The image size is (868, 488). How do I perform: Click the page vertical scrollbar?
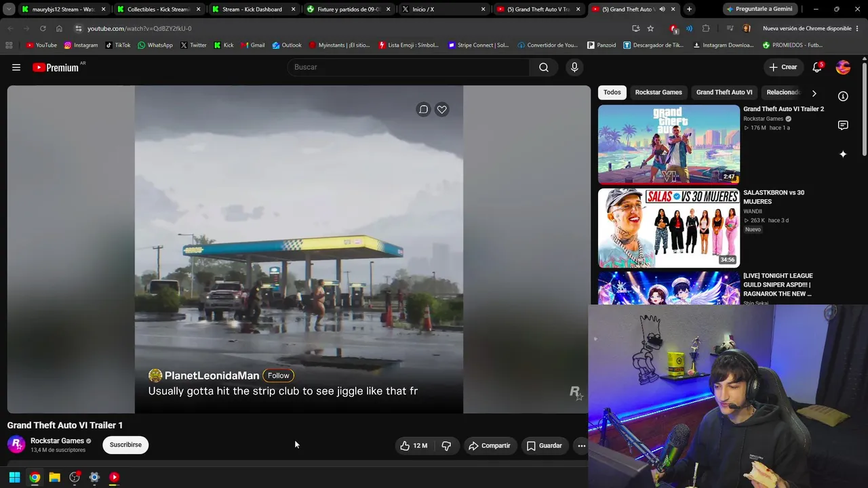(x=865, y=108)
